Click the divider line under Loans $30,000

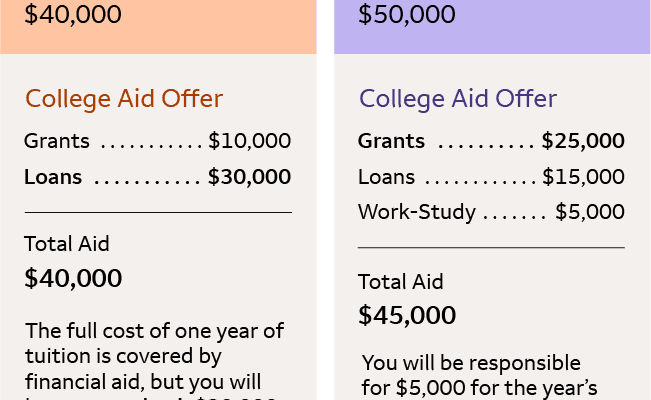click(158, 213)
